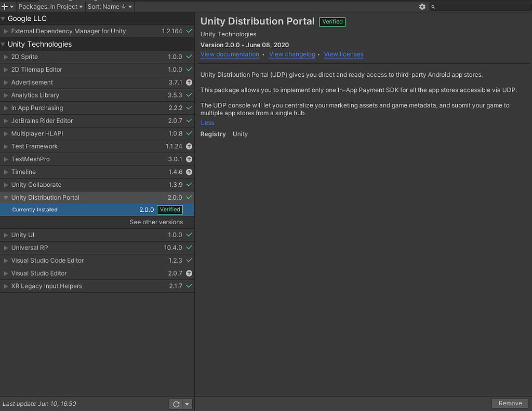The width and height of the screenshot is (532, 411).
Task: Click inside the search packages field
Action: coord(478,7)
